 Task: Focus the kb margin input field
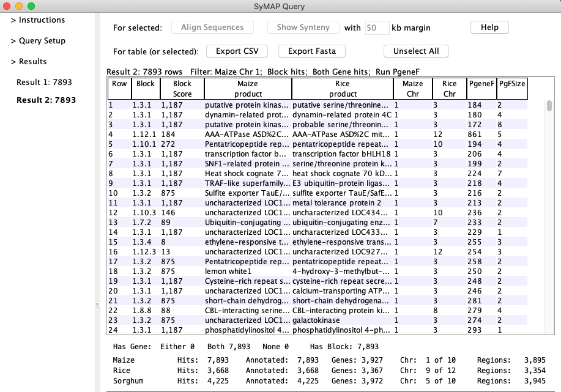coord(377,28)
